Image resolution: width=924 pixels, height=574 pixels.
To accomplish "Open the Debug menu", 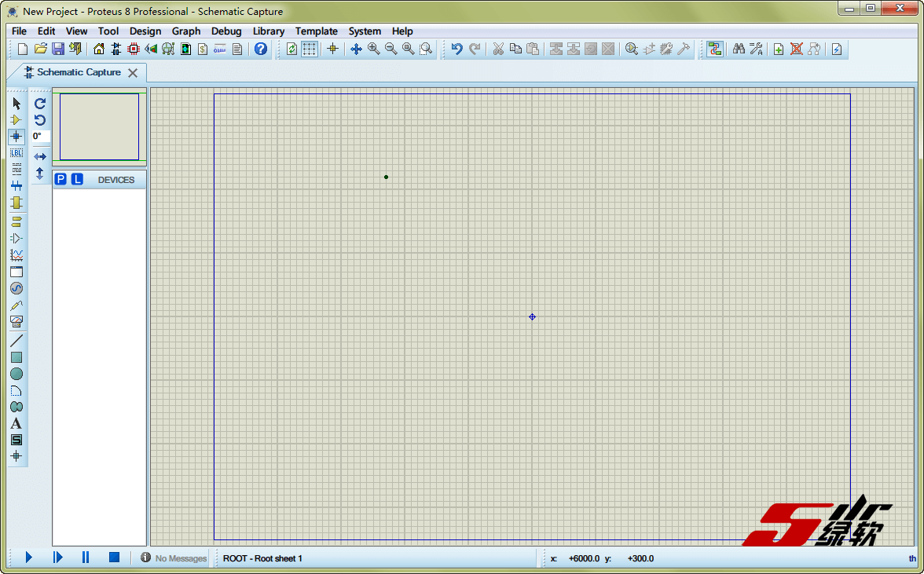I will click(226, 31).
